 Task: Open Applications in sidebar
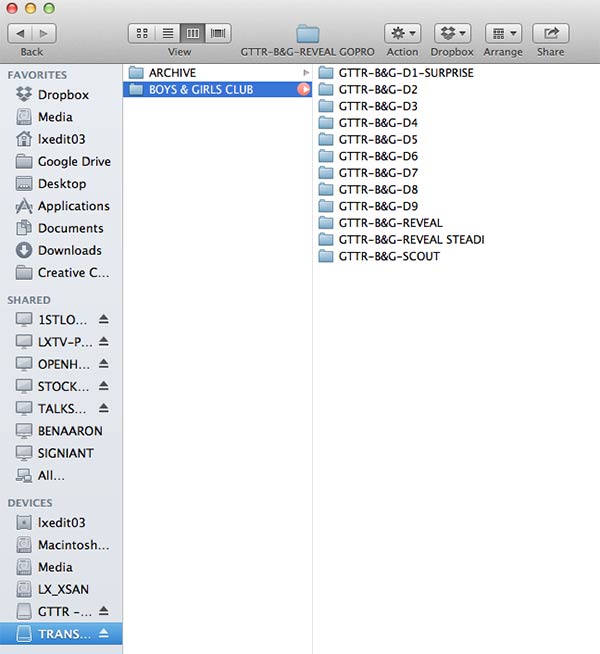[x=61, y=206]
